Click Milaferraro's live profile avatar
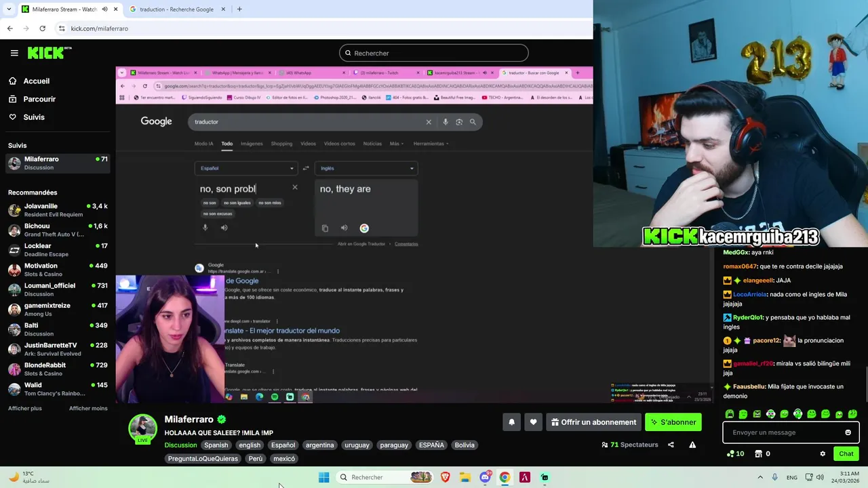The height and width of the screenshot is (488, 868). (142, 428)
